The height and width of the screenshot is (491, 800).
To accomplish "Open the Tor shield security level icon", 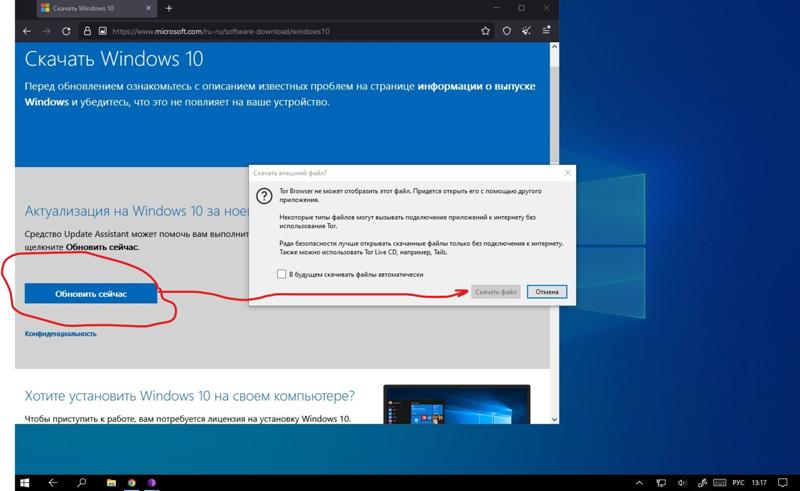I will [x=506, y=31].
